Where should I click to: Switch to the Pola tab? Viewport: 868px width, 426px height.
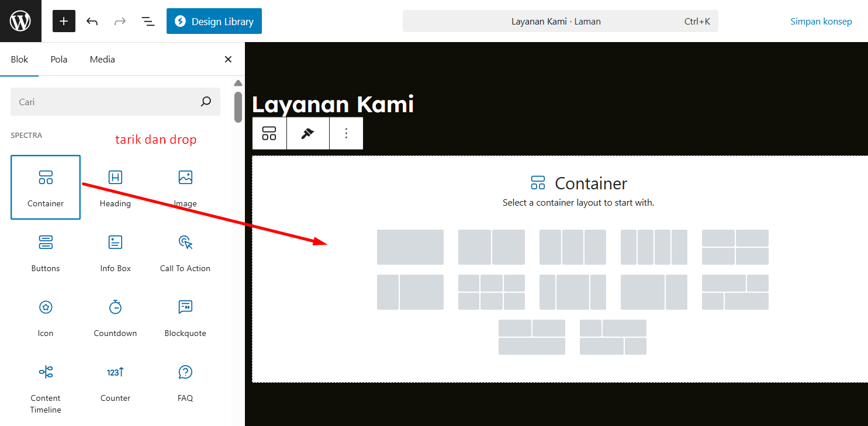[59, 59]
